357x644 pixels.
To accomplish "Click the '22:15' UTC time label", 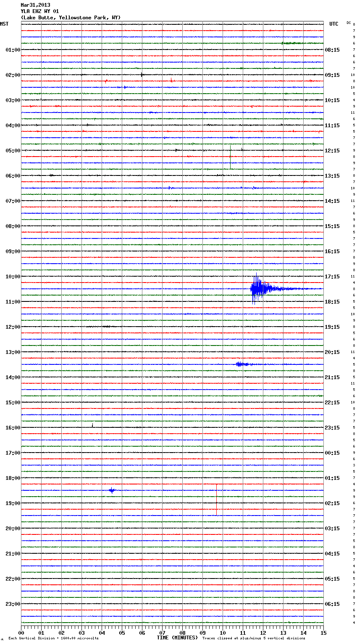I will coord(332,403).
